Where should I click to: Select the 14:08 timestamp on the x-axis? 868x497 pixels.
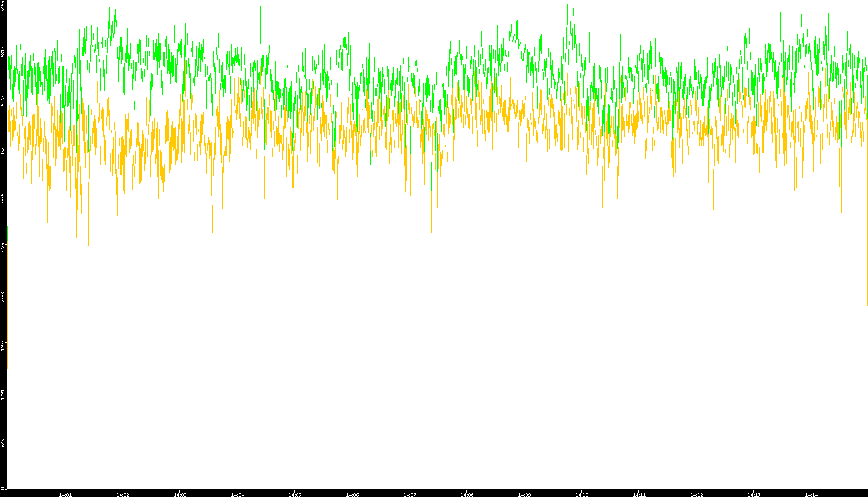(467, 495)
